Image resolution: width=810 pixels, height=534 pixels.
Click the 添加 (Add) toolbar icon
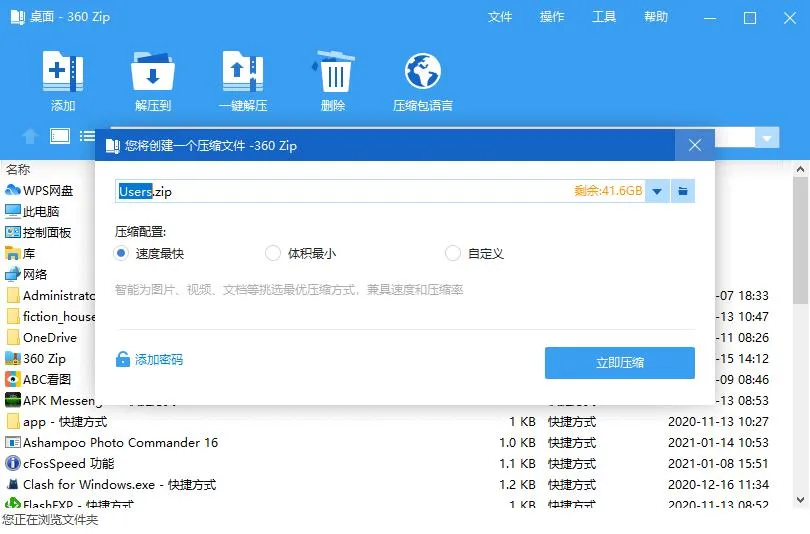click(x=63, y=71)
